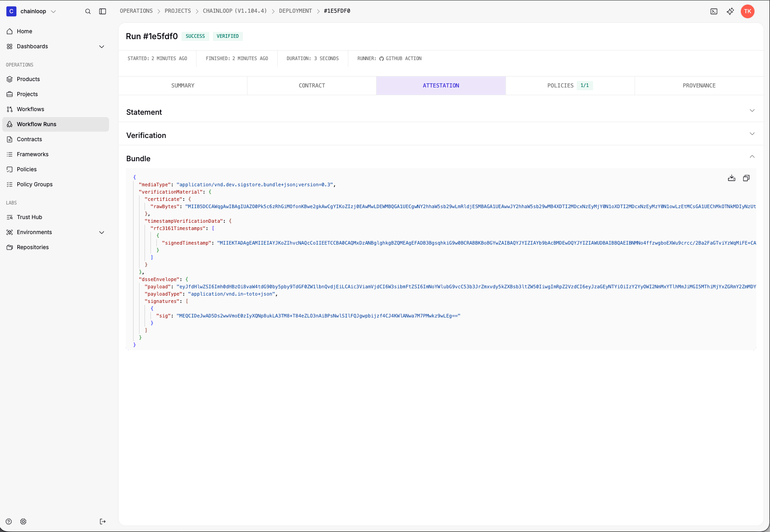The image size is (770, 532).
Task: Click the Projects breadcrumb link
Action: 178,11
